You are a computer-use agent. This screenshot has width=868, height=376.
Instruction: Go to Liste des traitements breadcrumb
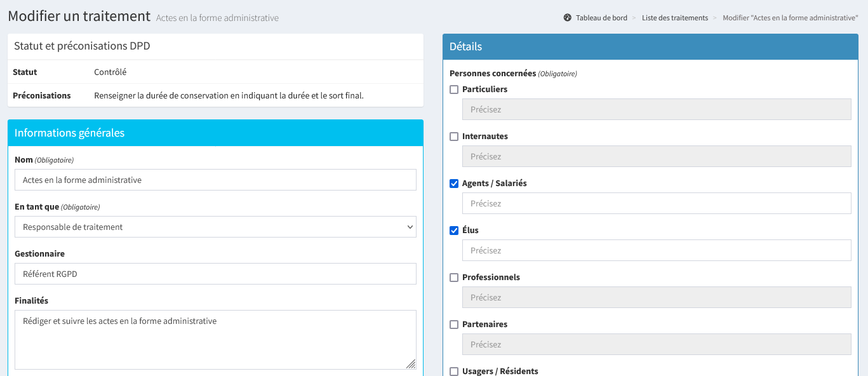(674, 18)
